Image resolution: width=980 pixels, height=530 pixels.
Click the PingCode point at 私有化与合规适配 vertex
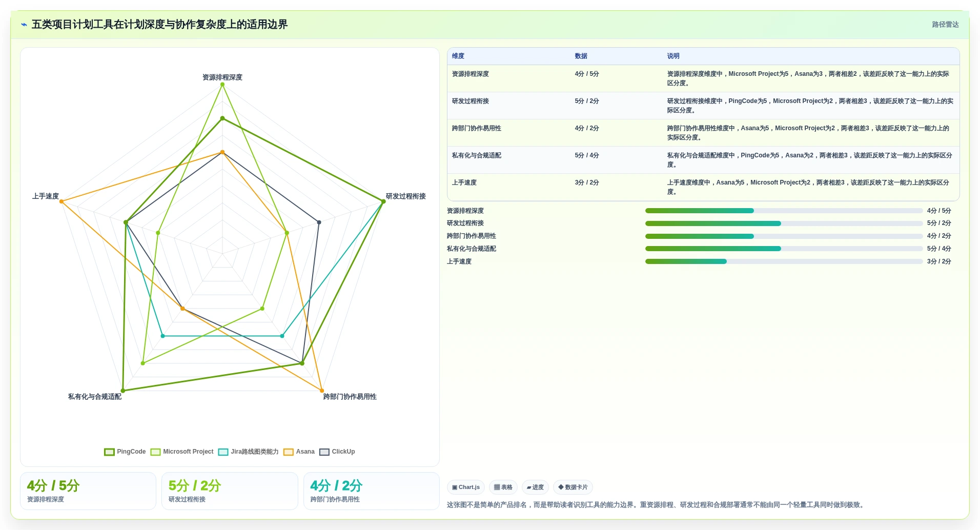[123, 391]
